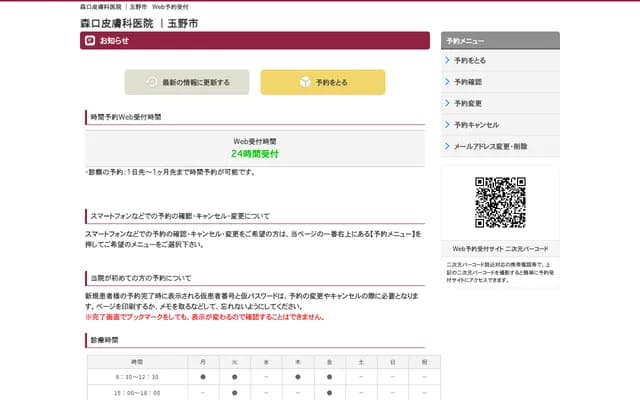Click the 当院が初めての方の予約について heading
This screenshot has height=400, width=640.
[x=141, y=278]
